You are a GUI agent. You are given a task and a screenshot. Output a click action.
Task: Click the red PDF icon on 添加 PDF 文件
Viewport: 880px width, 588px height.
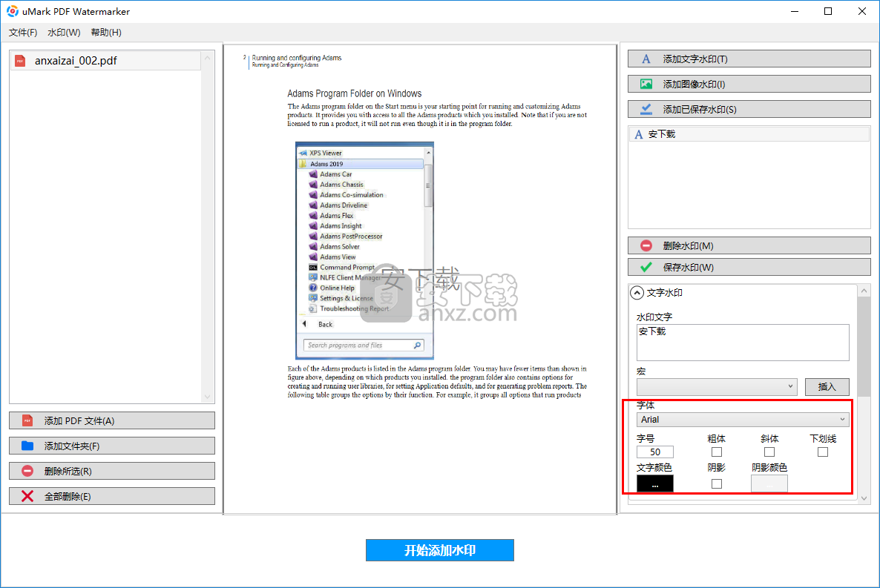click(27, 421)
